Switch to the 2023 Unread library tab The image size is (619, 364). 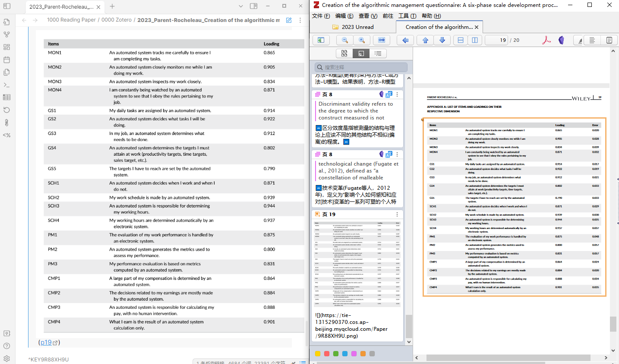click(x=353, y=27)
